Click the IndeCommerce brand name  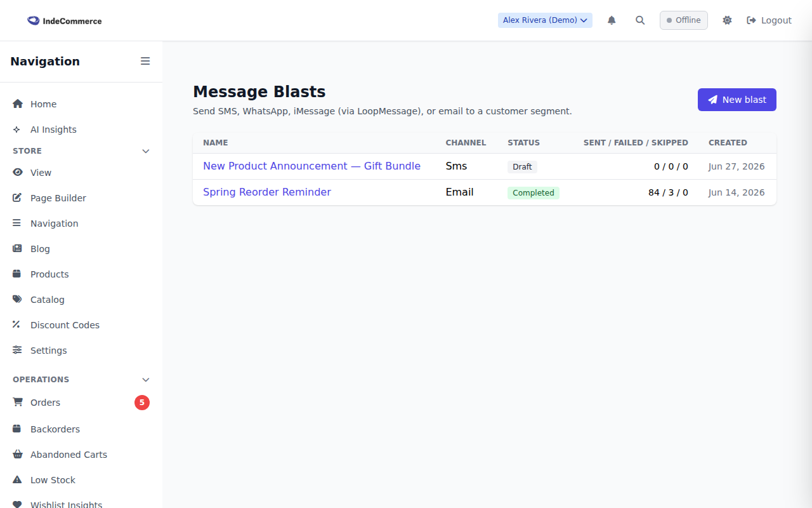[72, 21]
